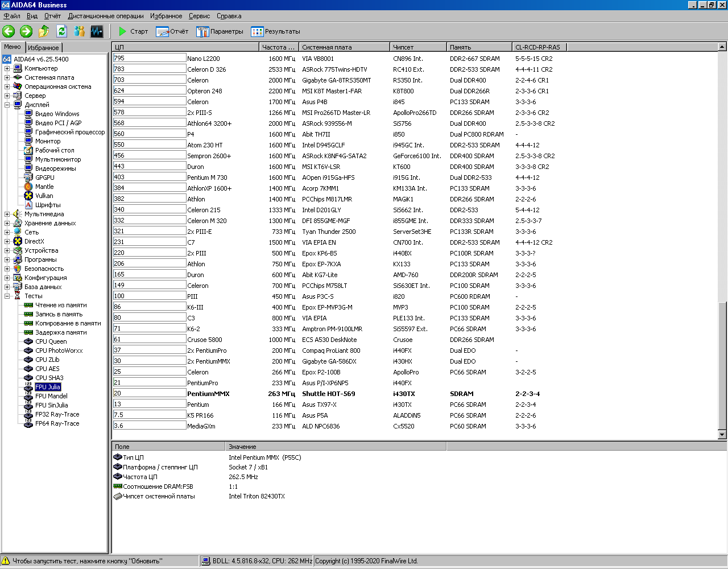Screen dimensions: 728x569
Task: Click the green Back arrow toolbar icon
Action: coord(9,31)
